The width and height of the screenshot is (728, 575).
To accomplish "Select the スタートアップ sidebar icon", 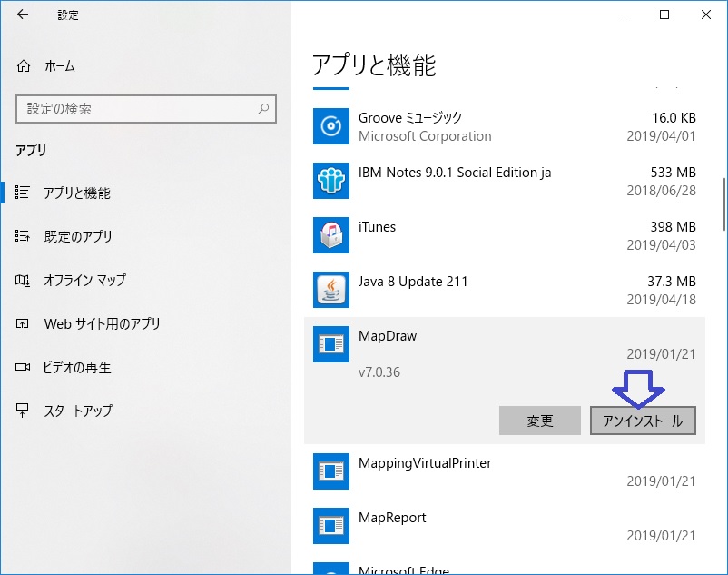I will click(x=23, y=411).
